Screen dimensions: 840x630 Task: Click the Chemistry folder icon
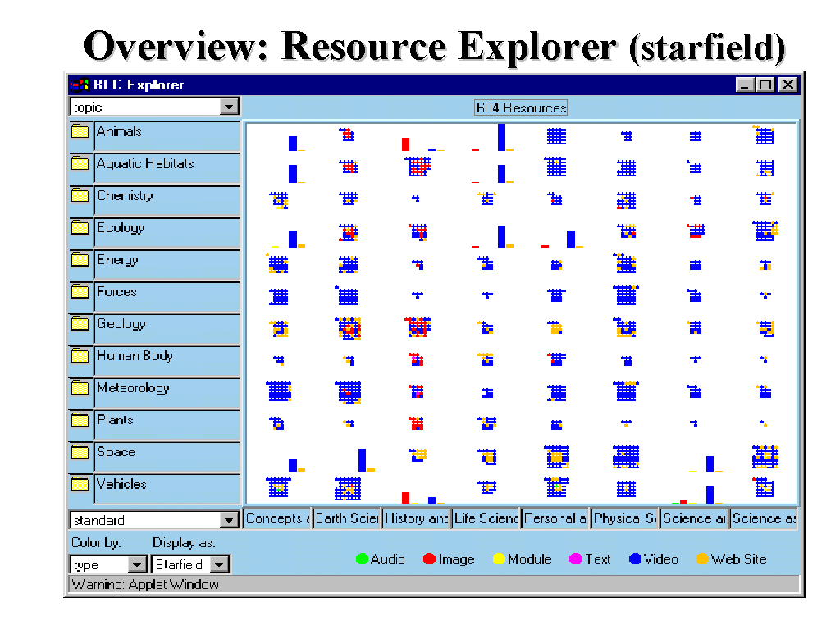click(x=80, y=196)
